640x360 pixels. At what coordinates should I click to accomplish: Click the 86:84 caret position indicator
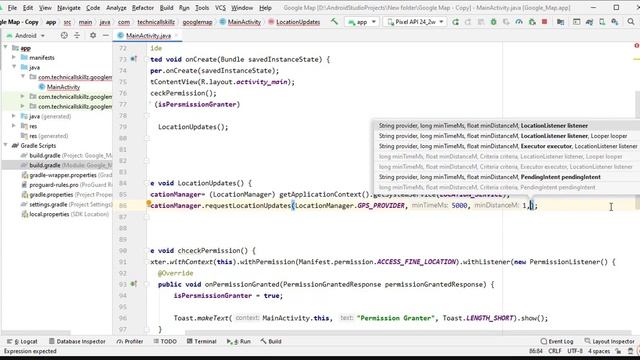(x=536, y=351)
